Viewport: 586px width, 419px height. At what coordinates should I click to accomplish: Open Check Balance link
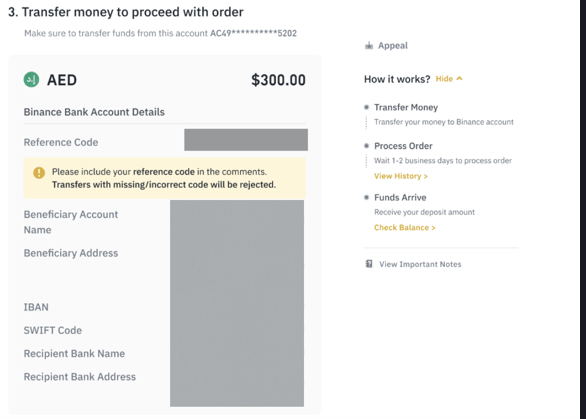(404, 228)
